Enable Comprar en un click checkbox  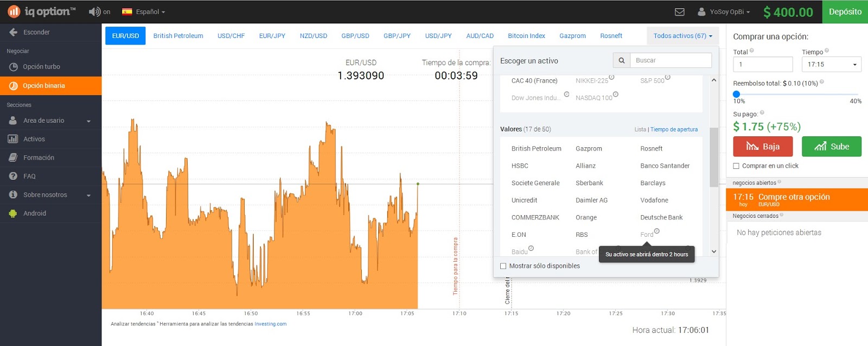click(x=736, y=166)
